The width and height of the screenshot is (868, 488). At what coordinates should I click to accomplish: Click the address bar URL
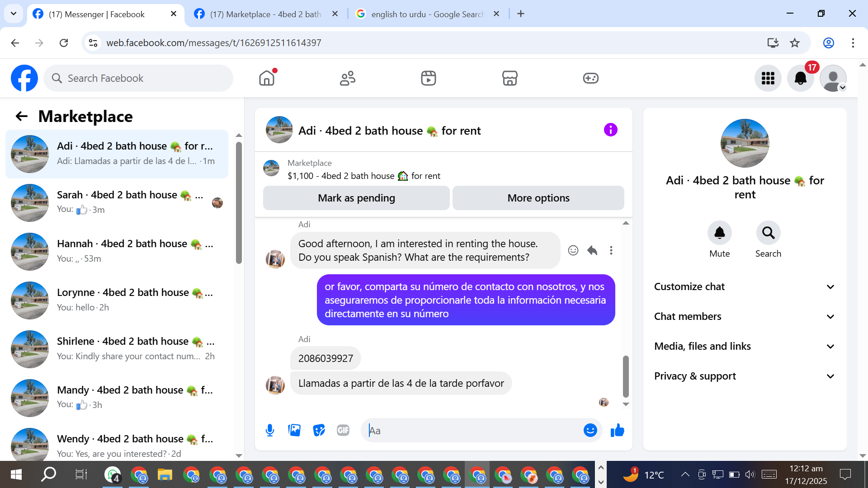(x=213, y=43)
